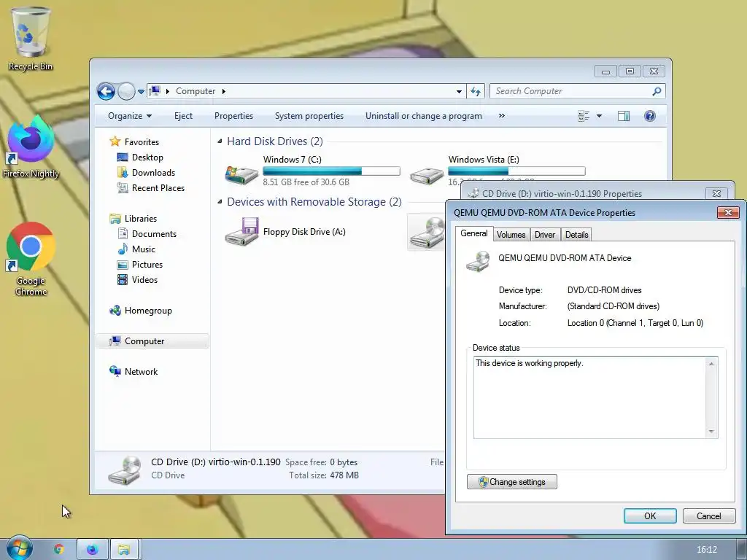
Task: Expand breadcrumb arrow after Computer
Action: [x=223, y=91]
